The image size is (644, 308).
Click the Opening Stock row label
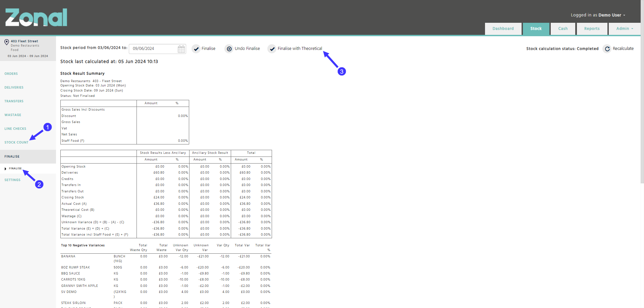73,167
